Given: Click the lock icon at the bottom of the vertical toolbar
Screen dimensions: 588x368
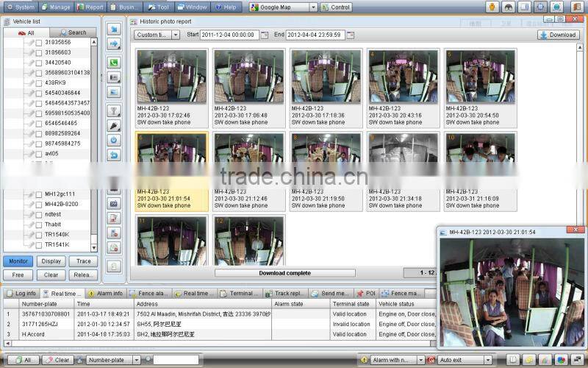Looking at the screenshot, I should pyautogui.click(x=114, y=266).
